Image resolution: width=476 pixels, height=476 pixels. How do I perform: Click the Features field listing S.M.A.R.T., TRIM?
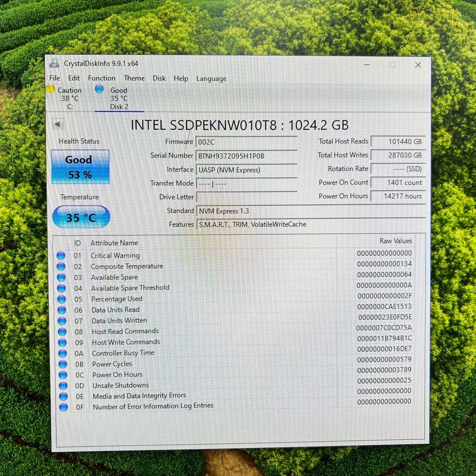(x=311, y=224)
